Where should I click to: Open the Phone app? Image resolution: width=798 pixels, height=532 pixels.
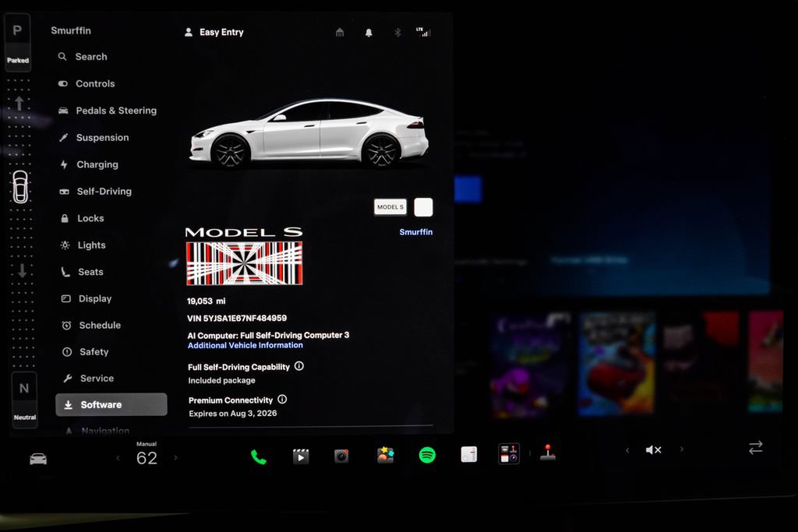[x=259, y=456]
